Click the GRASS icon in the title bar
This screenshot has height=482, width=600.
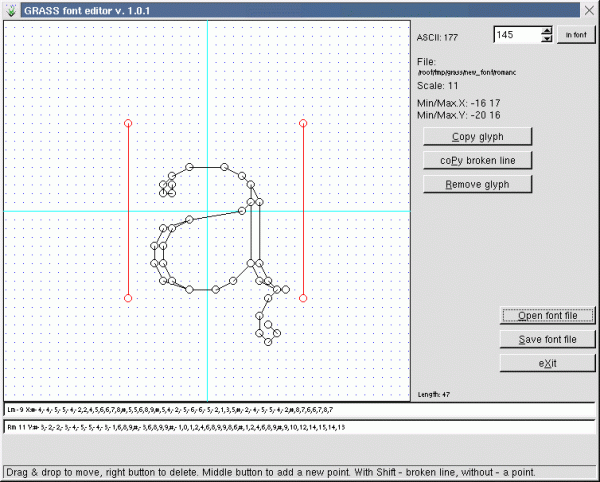(10, 9)
